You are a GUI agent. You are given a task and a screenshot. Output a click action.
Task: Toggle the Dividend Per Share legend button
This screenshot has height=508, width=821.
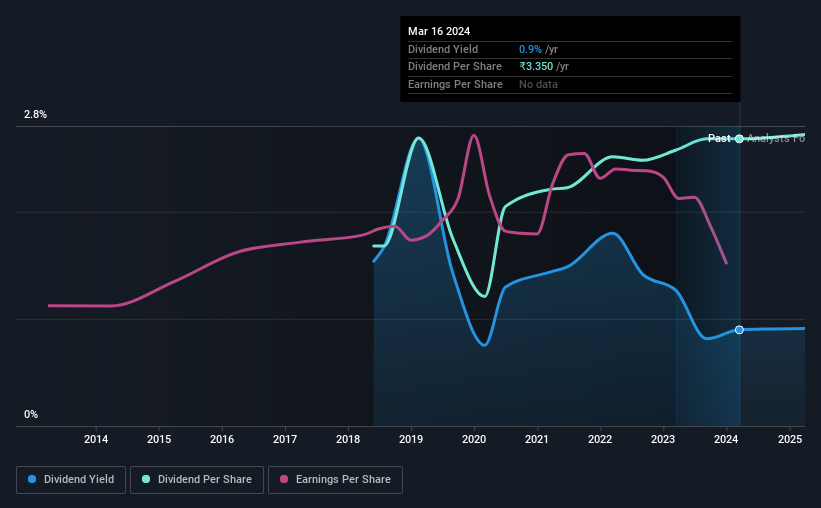(197, 480)
